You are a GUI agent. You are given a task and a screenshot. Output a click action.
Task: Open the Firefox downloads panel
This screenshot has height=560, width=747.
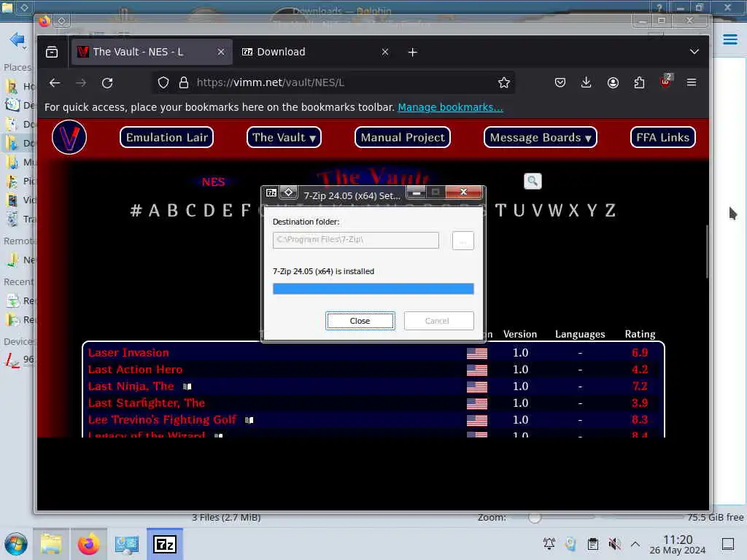[x=587, y=83]
